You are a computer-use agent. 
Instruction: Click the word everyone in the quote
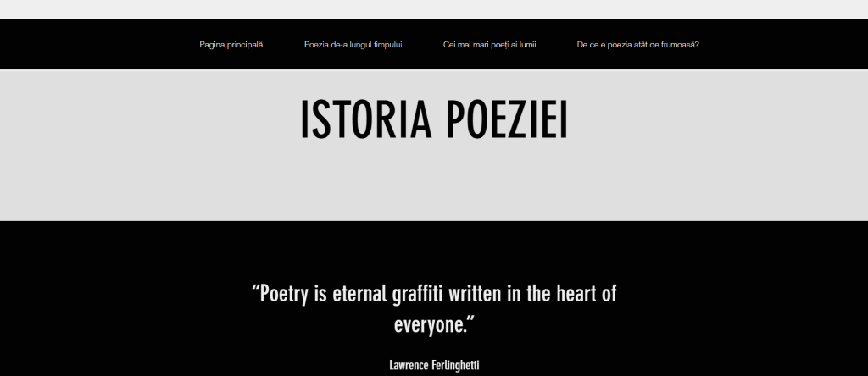point(430,325)
